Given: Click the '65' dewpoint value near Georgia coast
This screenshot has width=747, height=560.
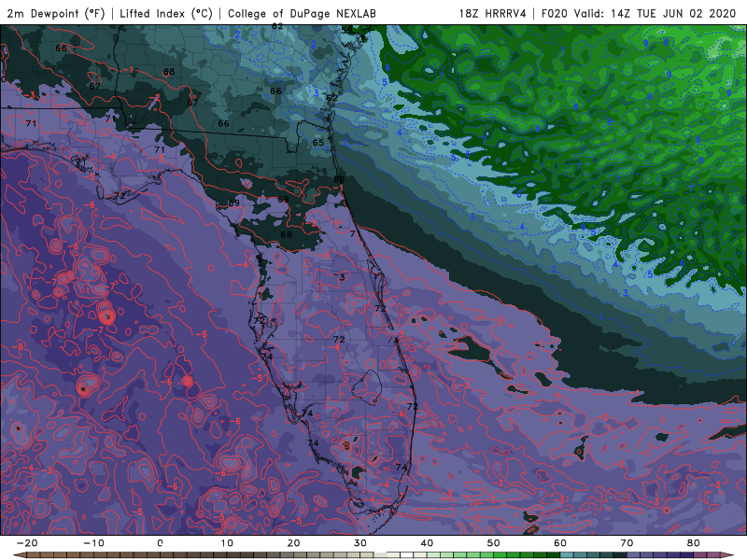Looking at the screenshot, I should tap(318, 143).
